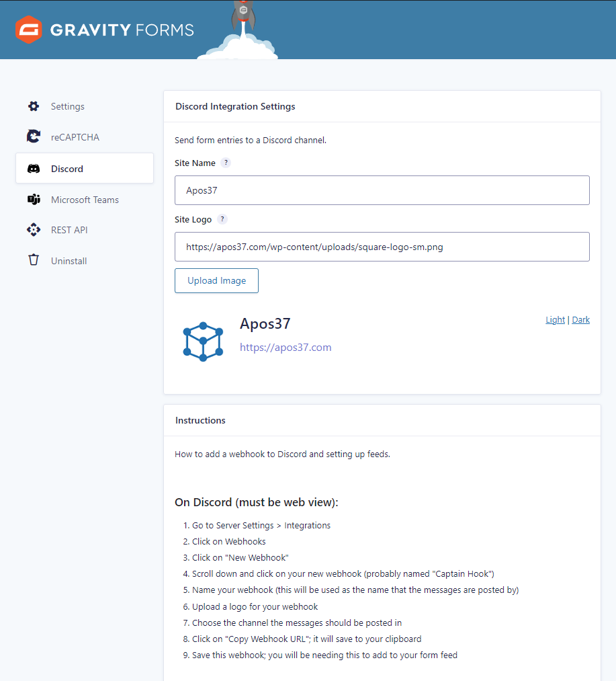616x681 pixels.
Task: Click the Discord logo icon in sidebar
Action: click(x=34, y=168)
